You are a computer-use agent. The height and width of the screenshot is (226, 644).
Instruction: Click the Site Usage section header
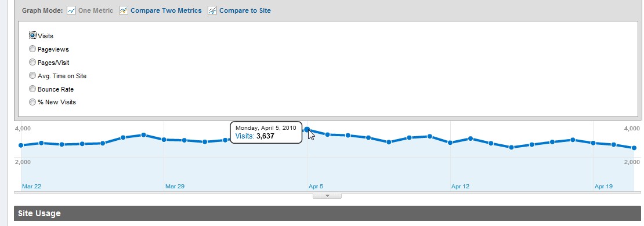[x=327, y=213]
